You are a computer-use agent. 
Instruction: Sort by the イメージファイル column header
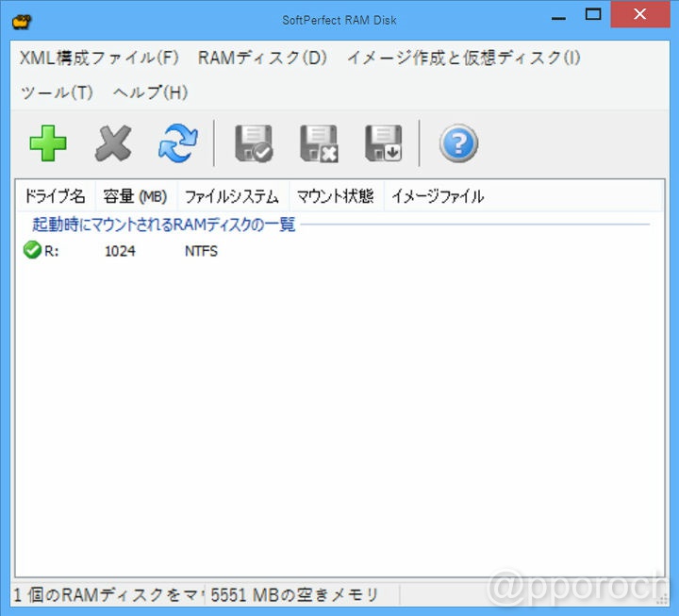[438, 196]
